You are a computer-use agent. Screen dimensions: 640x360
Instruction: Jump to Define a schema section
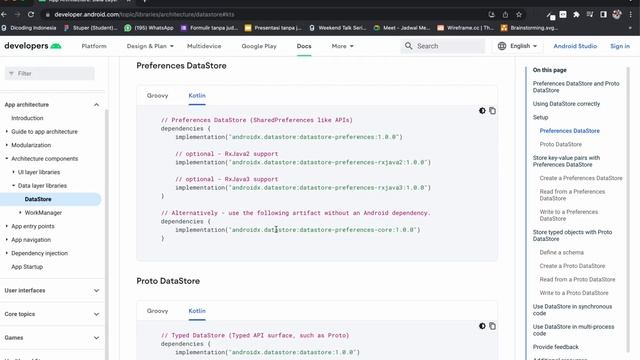(x=561, y=252)
